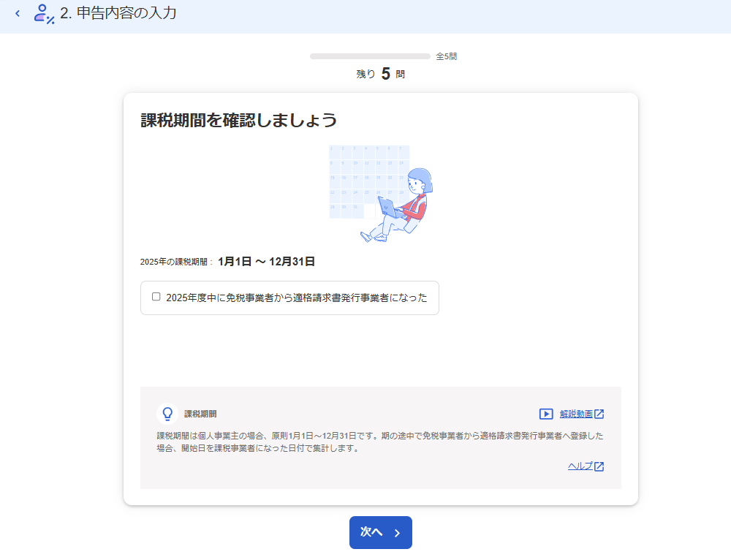Click the 課税期間 hint title

[200, 414]
